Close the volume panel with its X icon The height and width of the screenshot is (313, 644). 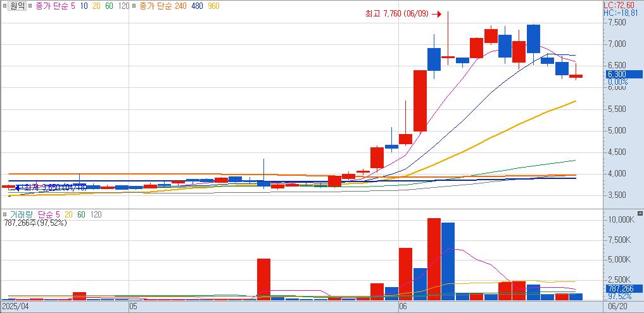[640, 213]
